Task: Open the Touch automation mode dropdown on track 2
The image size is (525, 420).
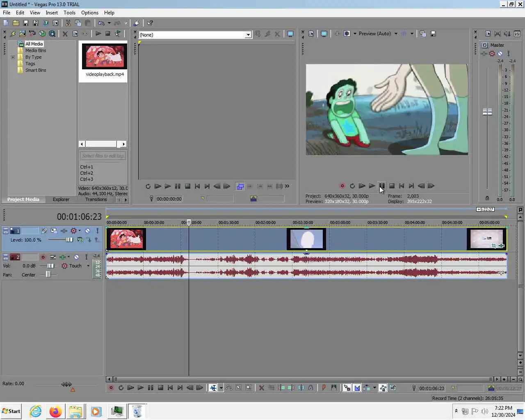Action: 88,266
